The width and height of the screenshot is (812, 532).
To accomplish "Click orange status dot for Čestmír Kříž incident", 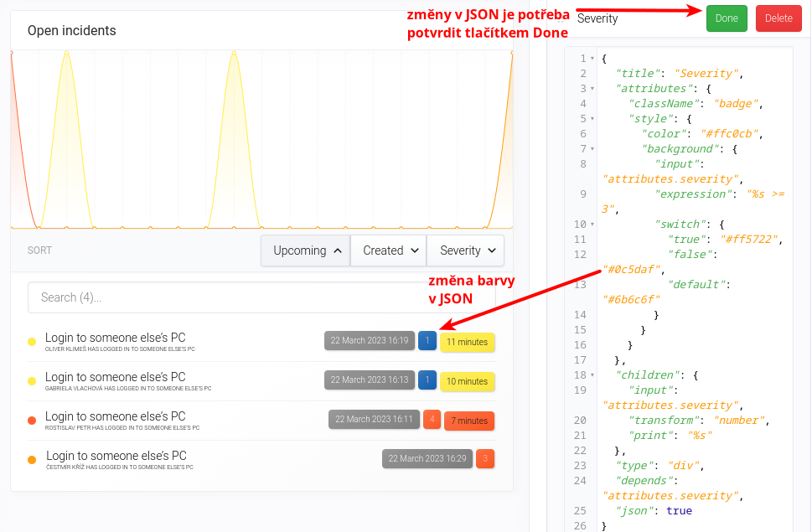I will 32,460.
